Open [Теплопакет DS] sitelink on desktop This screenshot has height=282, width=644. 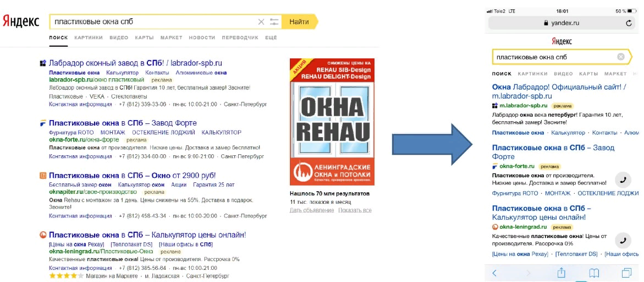pos(130,245)
